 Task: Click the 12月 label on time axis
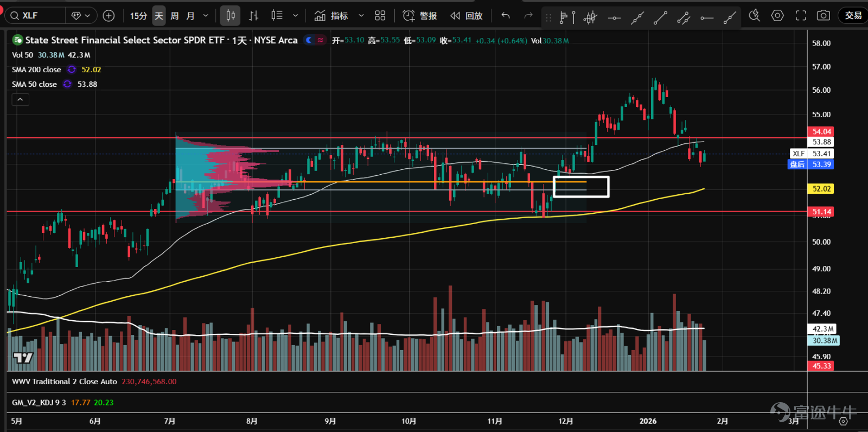pyautogui.click(x=566, y=421)
